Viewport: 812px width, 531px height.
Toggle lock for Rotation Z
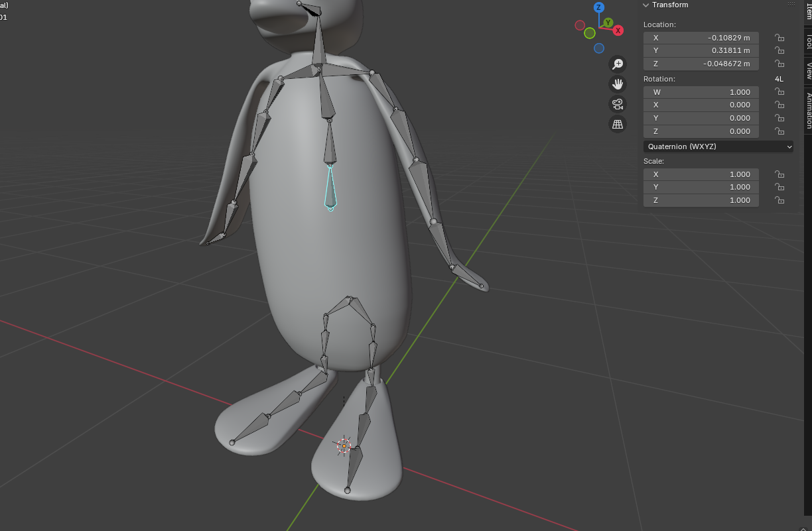pyautogui.click(x=779, y=131)
